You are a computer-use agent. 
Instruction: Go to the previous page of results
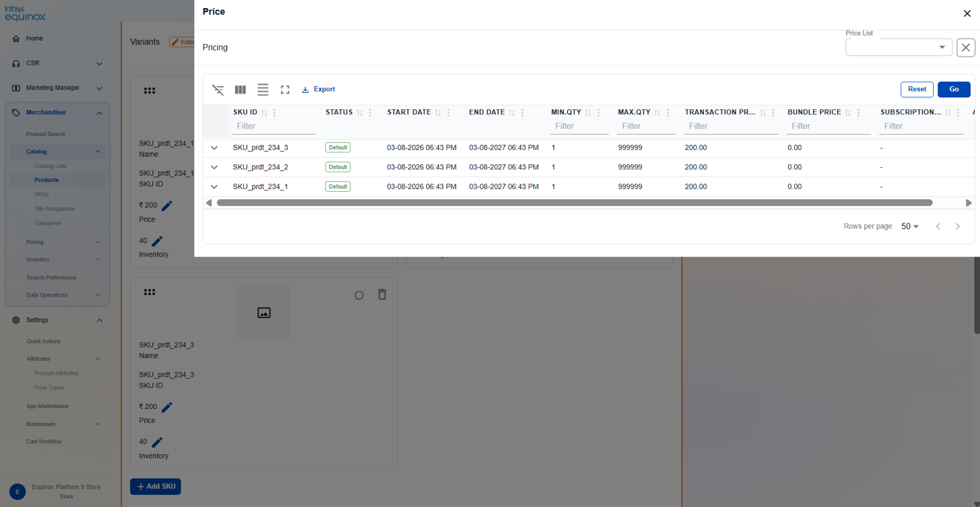(x=938, y=226)
